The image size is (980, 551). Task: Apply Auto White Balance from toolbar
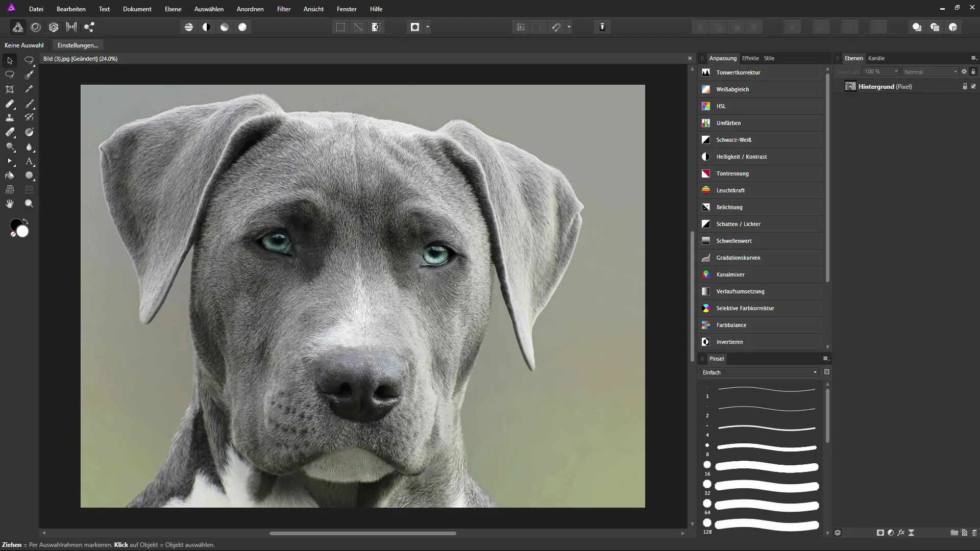click(242, 27)
